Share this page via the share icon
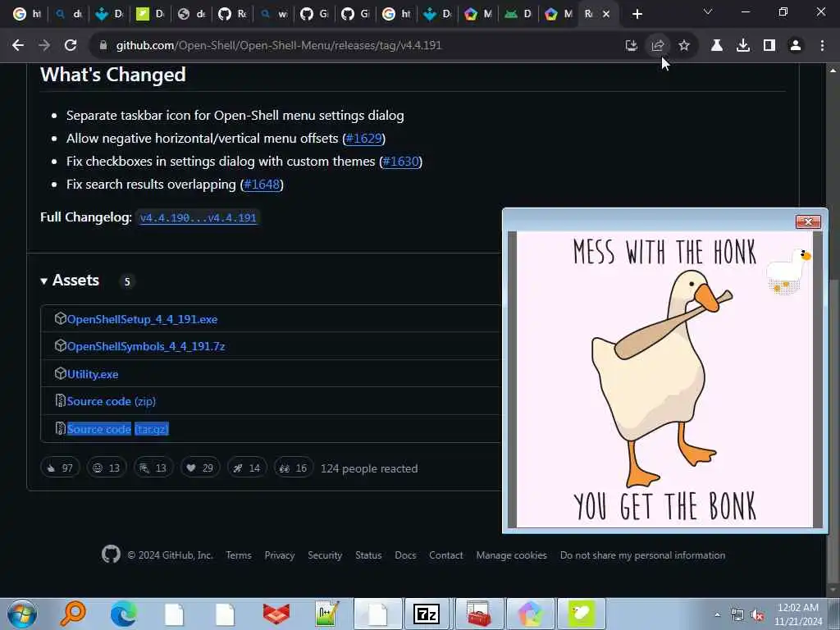 click(x=658, y=46)
